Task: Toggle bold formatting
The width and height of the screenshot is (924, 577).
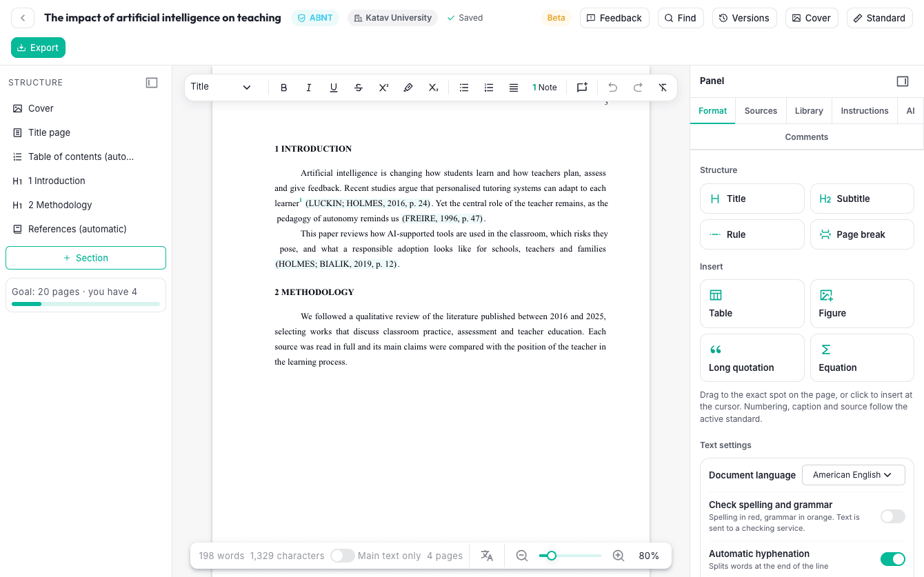Action: pos(284,88)
